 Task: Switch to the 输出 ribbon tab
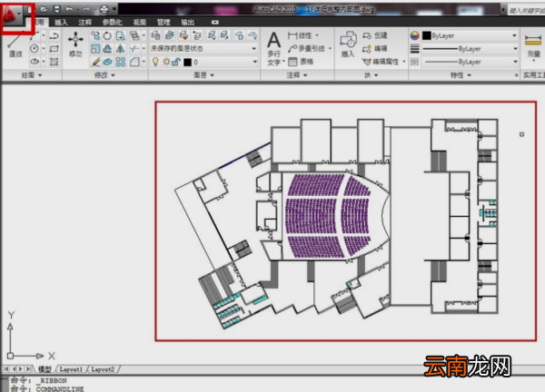click(188, 22)
